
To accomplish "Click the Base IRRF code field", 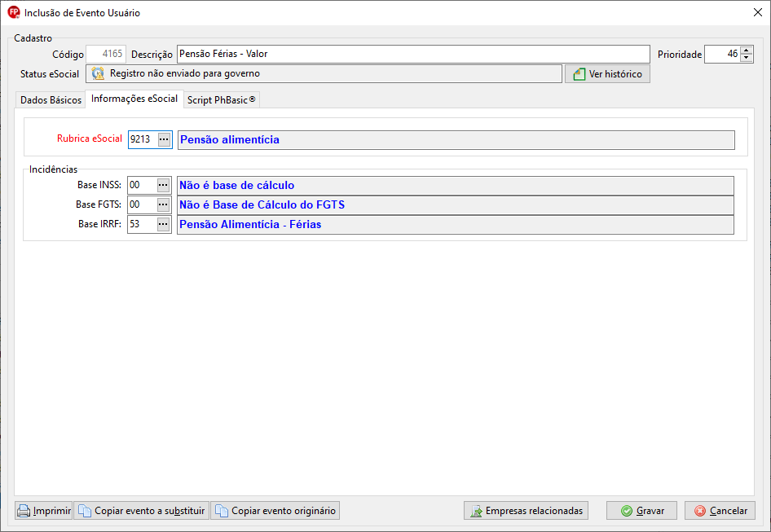I will tap(141, 225).
